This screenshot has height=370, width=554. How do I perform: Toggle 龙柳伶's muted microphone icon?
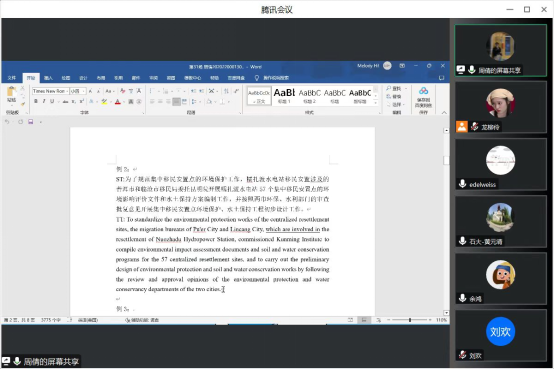point(475,127)
